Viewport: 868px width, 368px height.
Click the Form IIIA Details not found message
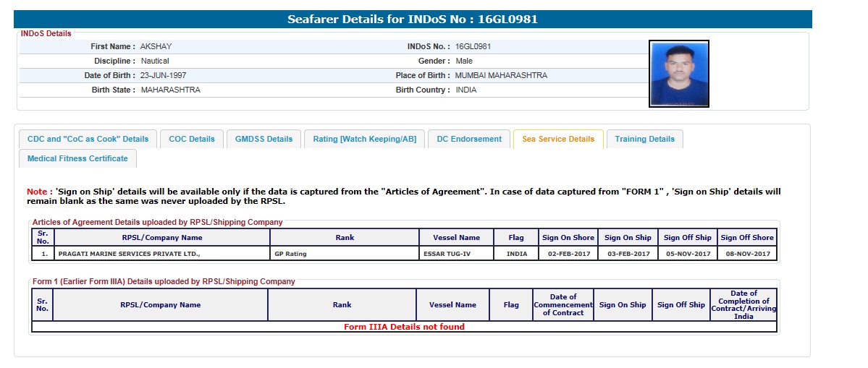(x=404, y=327)
